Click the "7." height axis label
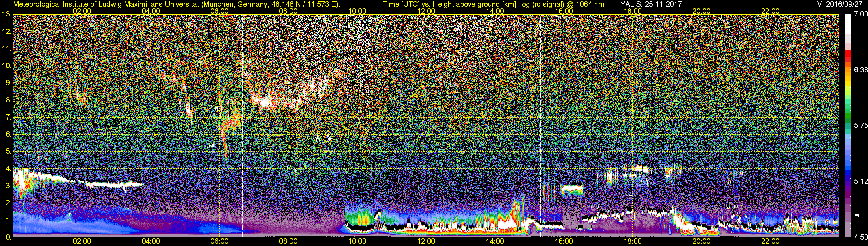This screenshot has width=868, height=246. click(8, 117)
